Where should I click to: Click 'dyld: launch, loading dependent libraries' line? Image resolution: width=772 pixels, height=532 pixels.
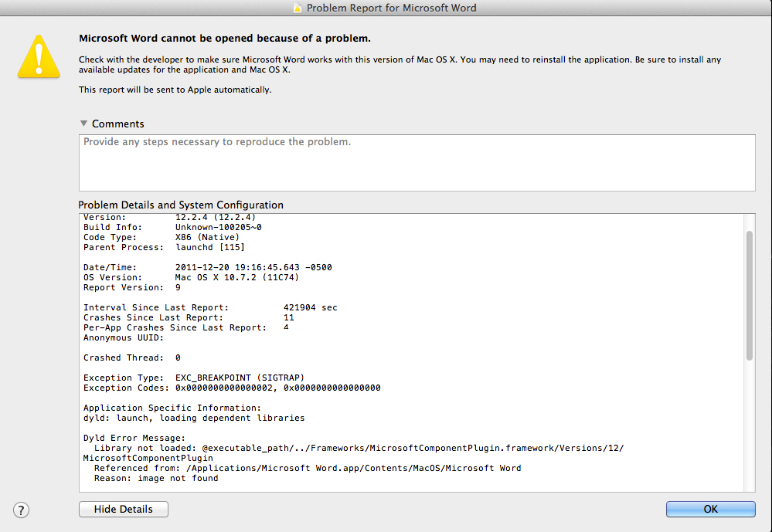coord(194,418)
